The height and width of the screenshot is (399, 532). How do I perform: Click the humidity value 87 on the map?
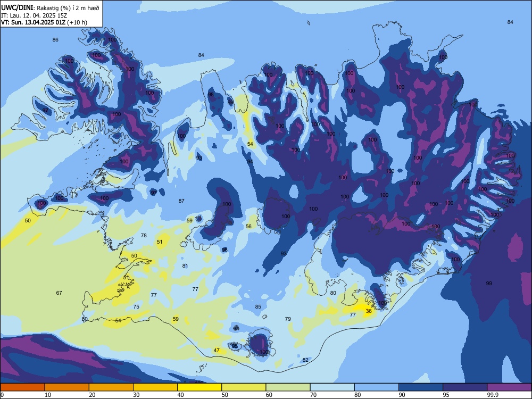point(181,201)
